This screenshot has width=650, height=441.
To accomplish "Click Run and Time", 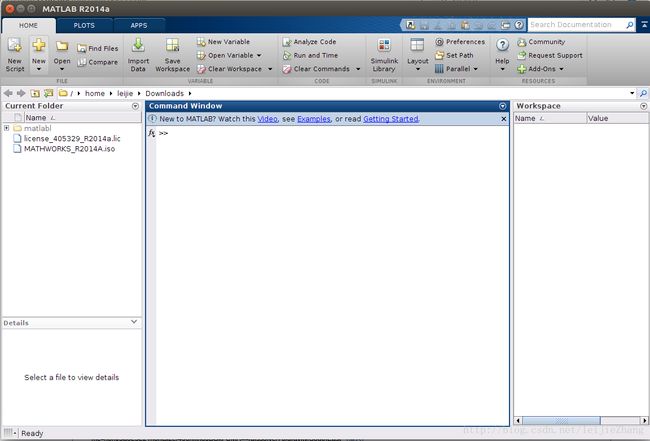I will click(x=310, y=55).
